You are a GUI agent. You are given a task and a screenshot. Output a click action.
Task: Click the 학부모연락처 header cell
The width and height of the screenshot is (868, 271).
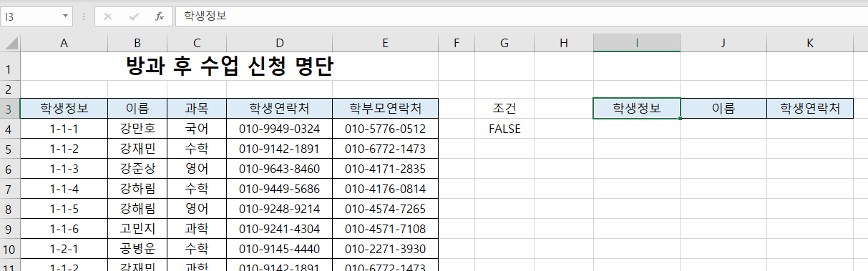tap(385, 109)
